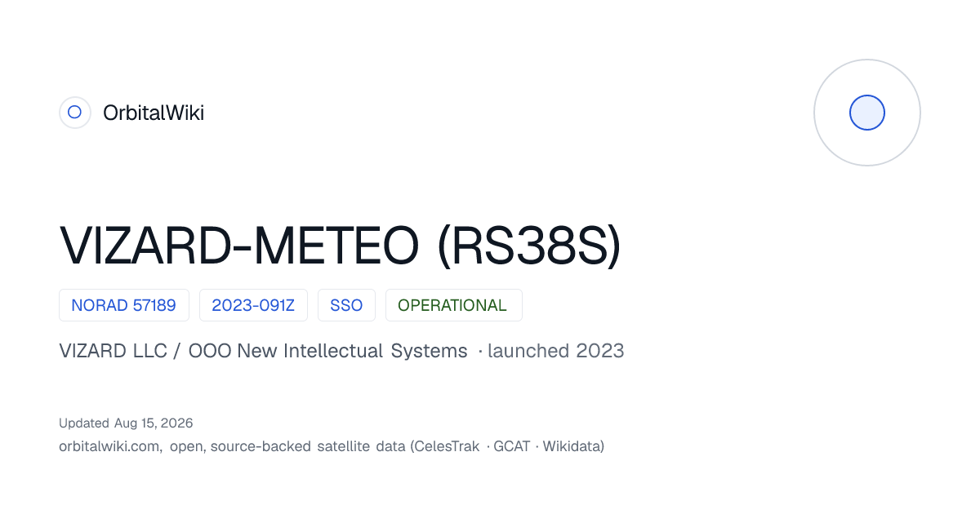Click the Wikidata source name
This screenshot has width=980, height=514.
point(572,446)
